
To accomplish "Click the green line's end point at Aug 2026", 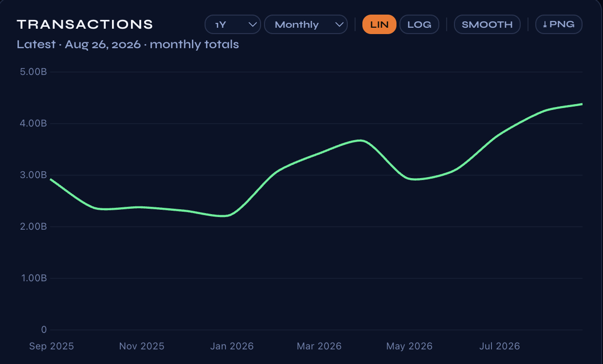I will tap(582, 104).
